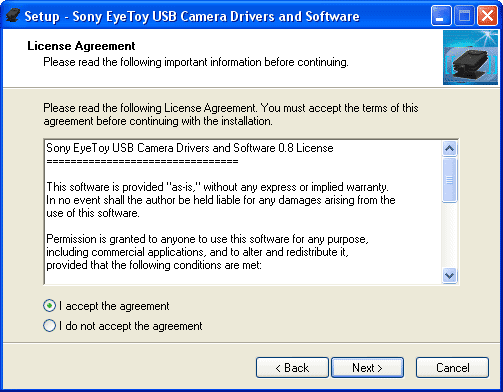Click the setup camera icon in title bar

(13, 15)
